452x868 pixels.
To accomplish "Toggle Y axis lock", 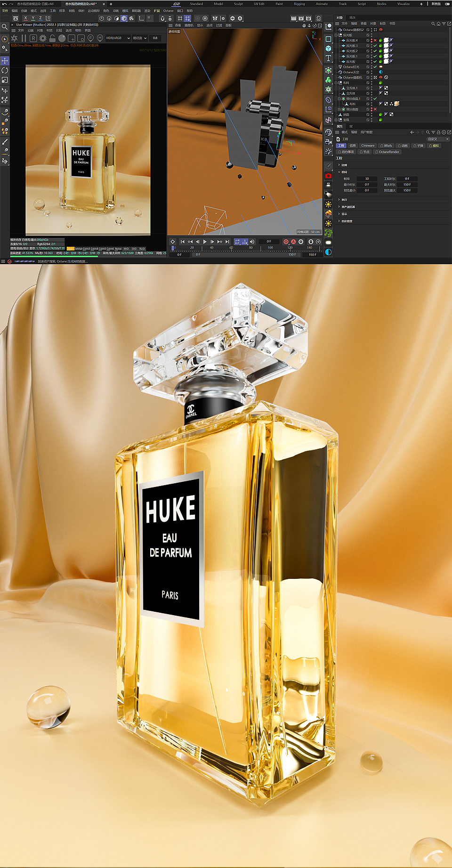I will (x=33, y=18).
